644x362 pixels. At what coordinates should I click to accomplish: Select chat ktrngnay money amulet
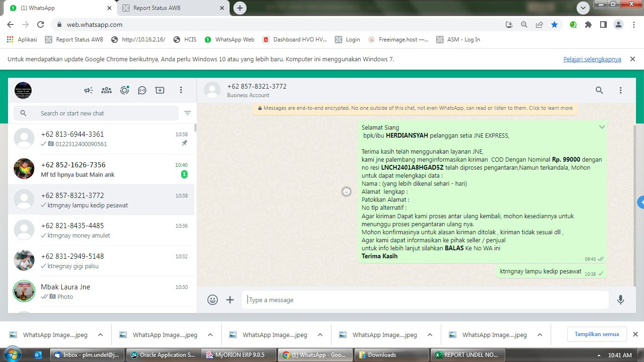[x=101, y=230]
